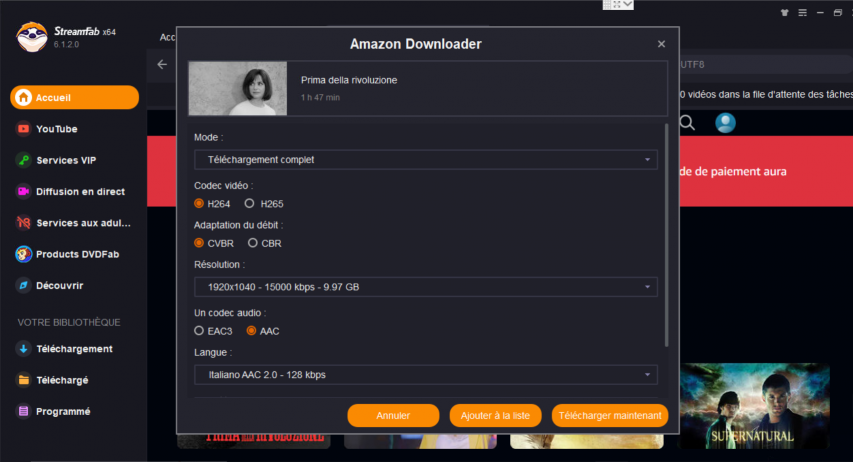The width and height of the screenshot is (853, 462).
Task: Open the YouTube section in sidebar
Action: click(x=57, y=129)
